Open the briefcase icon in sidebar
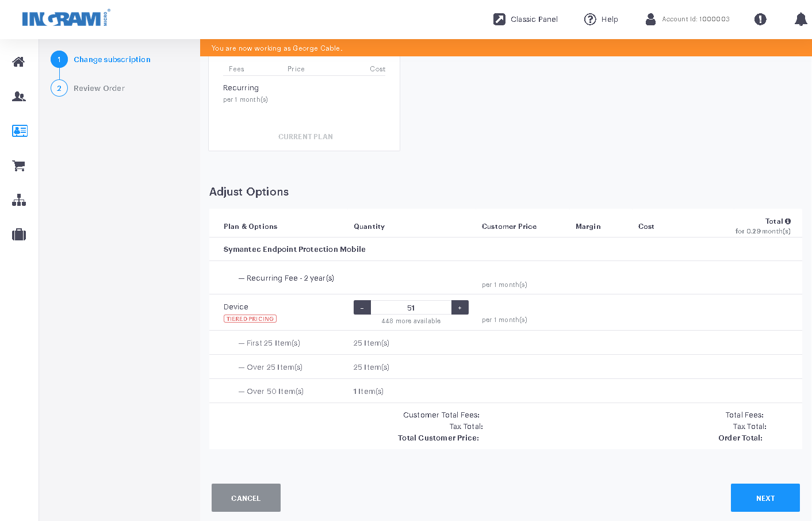This screenshot has height=521, width=812. click(19, 235)
